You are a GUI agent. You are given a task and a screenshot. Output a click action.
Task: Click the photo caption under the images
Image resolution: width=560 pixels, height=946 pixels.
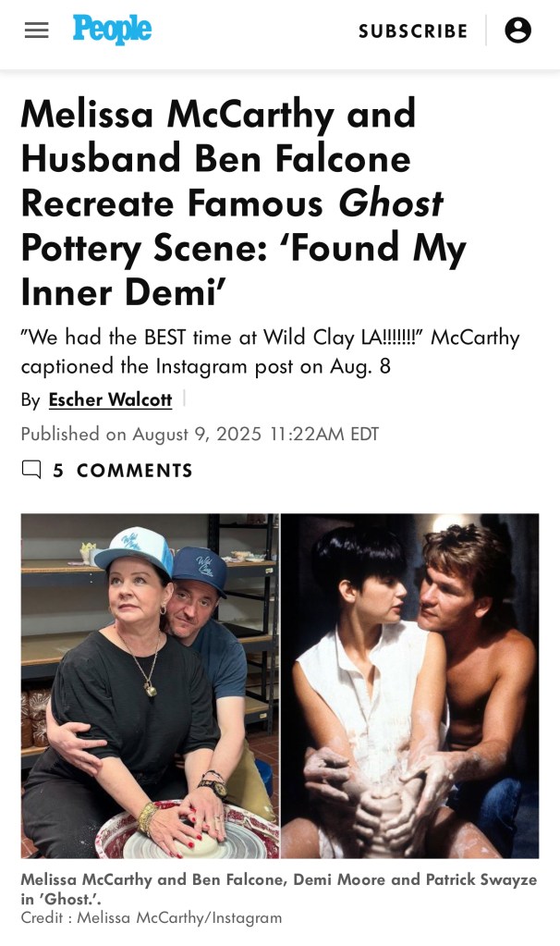278,888
